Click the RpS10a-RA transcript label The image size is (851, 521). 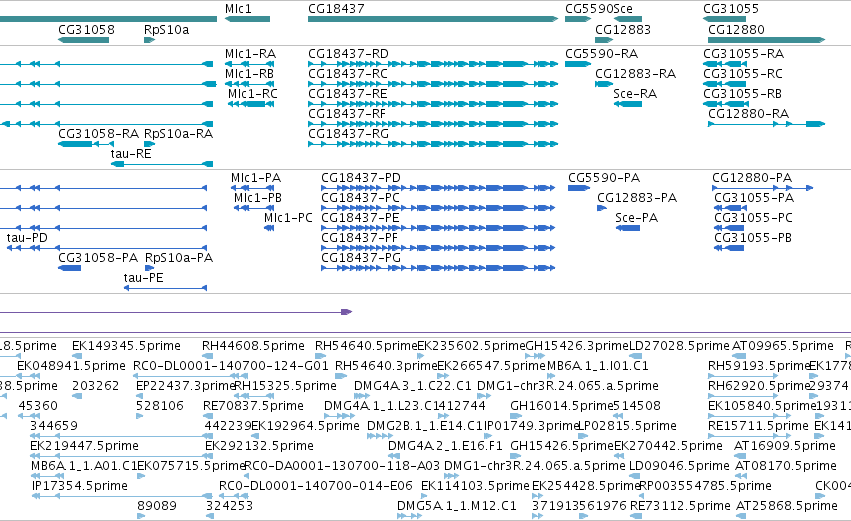point(178,134)
